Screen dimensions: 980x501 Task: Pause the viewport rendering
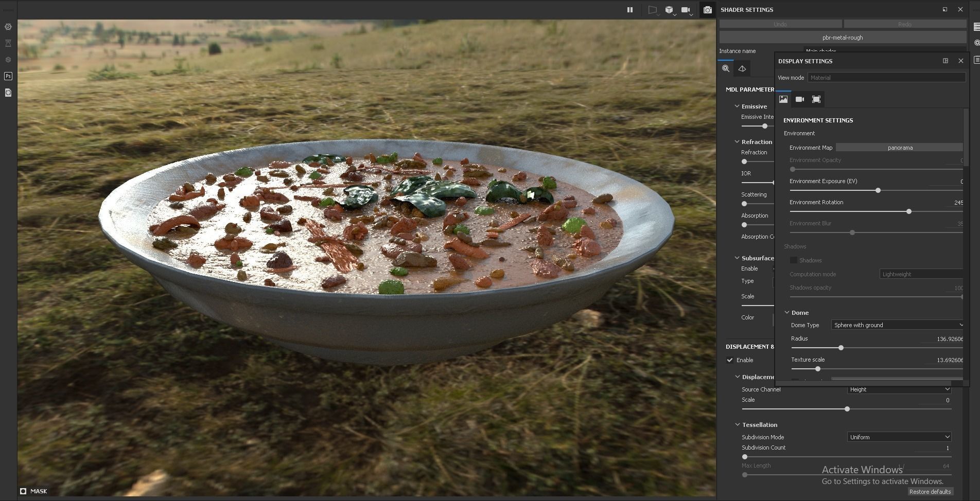[x=629, y=10]
